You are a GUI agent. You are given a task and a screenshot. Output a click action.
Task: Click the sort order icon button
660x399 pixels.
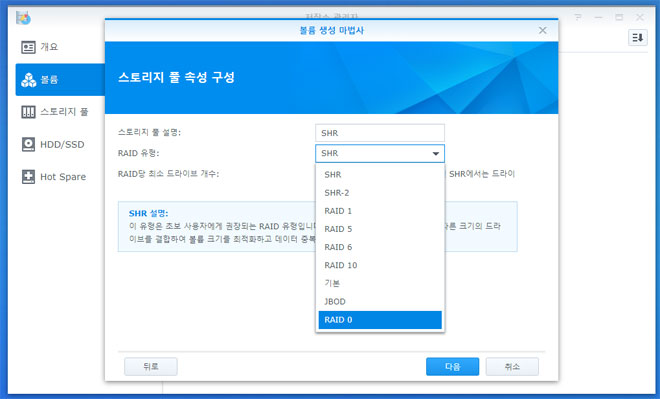(638, 38)
